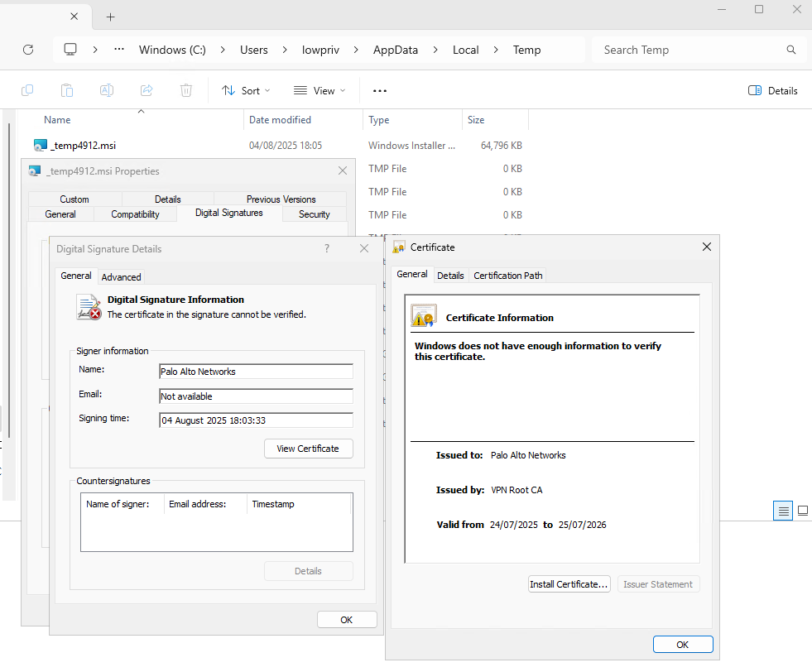Sort by Size column header
This screenshot has height=672, width=812.
point(495,120)
